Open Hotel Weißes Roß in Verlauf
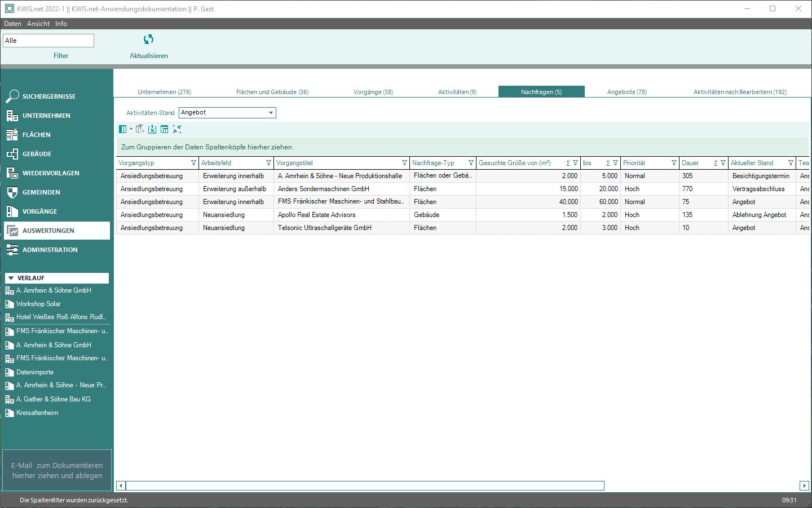812x508 pixels. coord(56,317)
